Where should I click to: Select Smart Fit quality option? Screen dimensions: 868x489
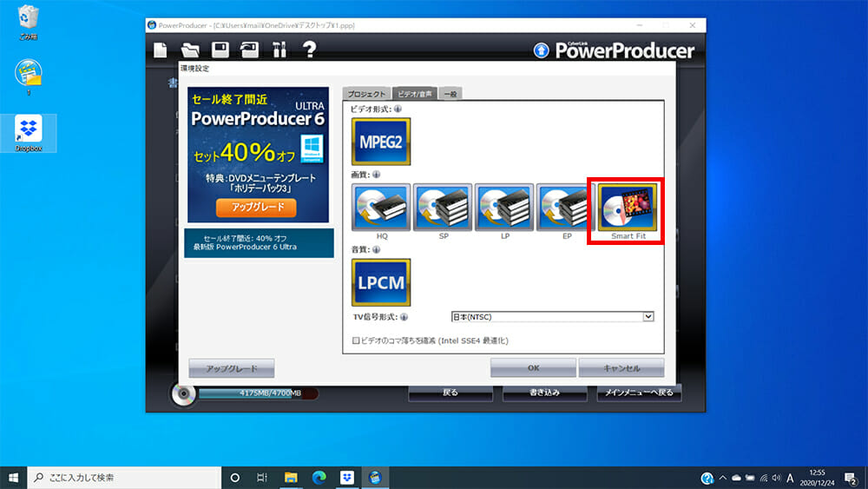coord(628,207)
